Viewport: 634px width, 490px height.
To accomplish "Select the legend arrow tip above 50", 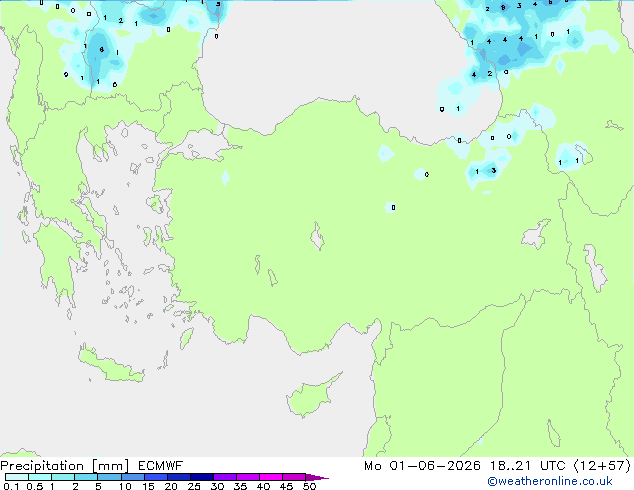I will point(317,477).
